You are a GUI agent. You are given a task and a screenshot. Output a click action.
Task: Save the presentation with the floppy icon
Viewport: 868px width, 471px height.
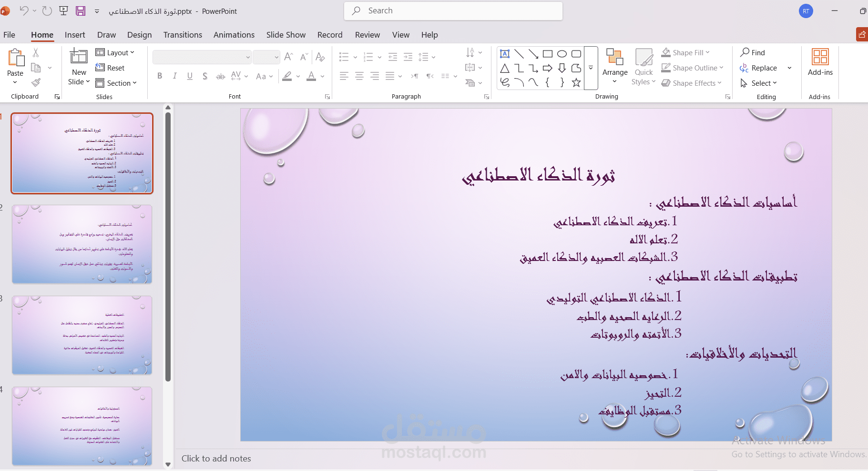(81, 11)
